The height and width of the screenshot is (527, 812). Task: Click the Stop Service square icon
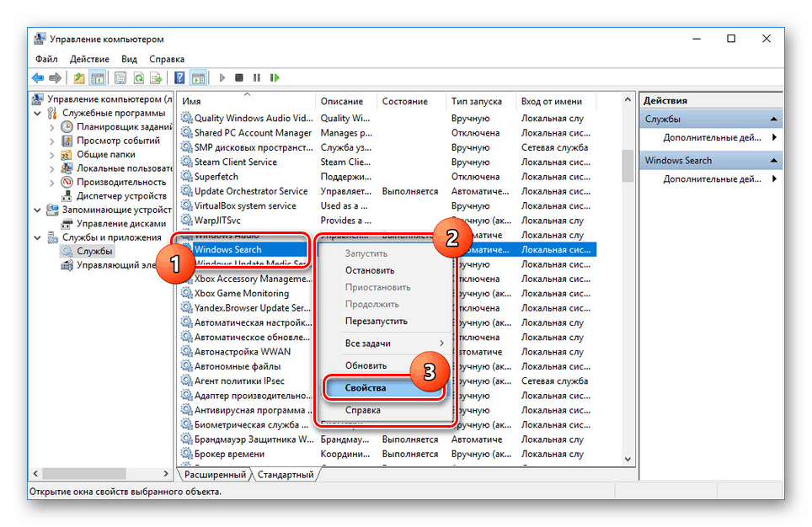tap(238, 77)
